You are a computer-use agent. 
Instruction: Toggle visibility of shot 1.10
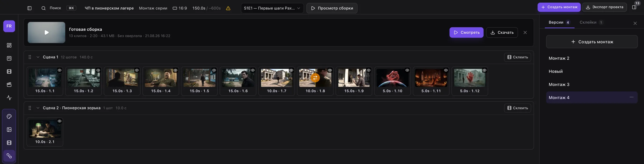(x=407, y=70)
